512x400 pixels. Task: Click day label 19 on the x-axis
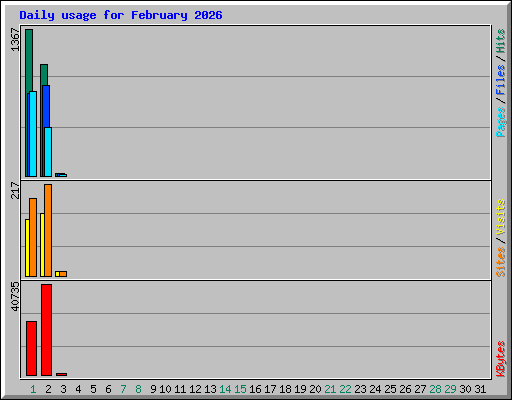click(300, 389)
